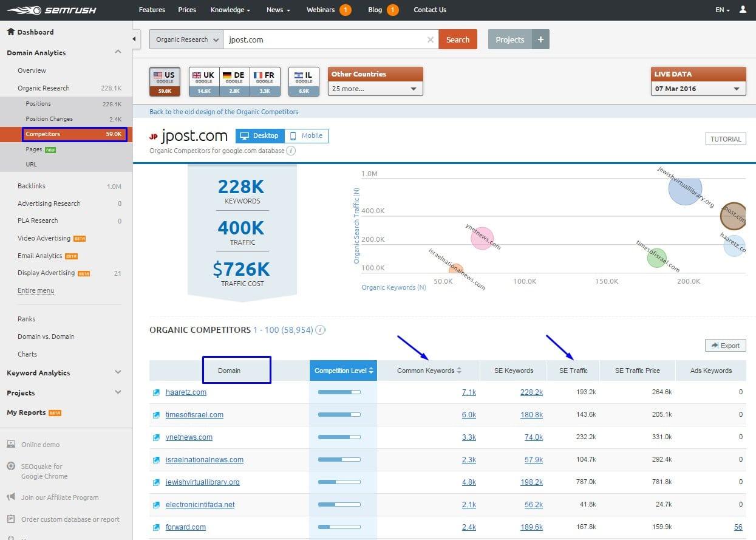
Task: Click the Webinars notification badge
Action: pos(346,10)
